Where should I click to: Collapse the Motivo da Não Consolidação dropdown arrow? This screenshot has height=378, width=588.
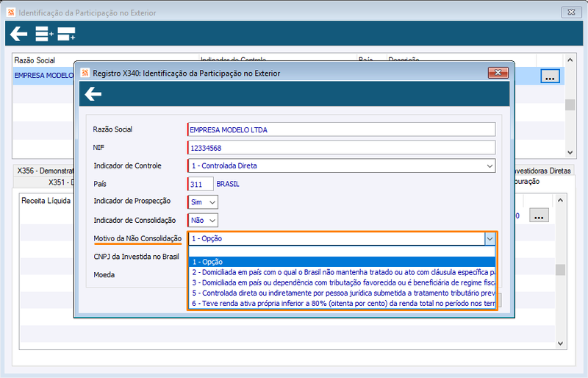(x=490, y=239)
